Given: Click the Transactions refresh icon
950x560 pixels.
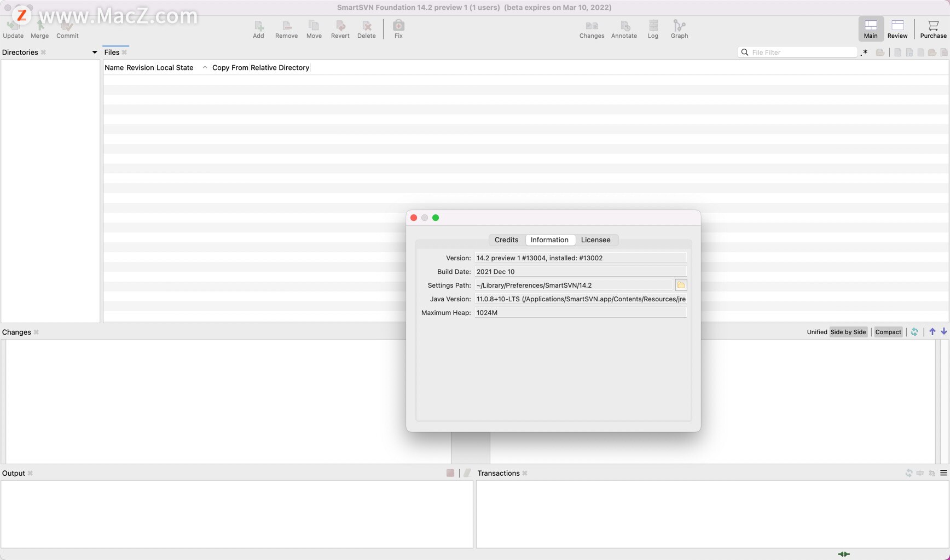Looking at the screenshot, I should pyautogui.click(x=909, y=473).
